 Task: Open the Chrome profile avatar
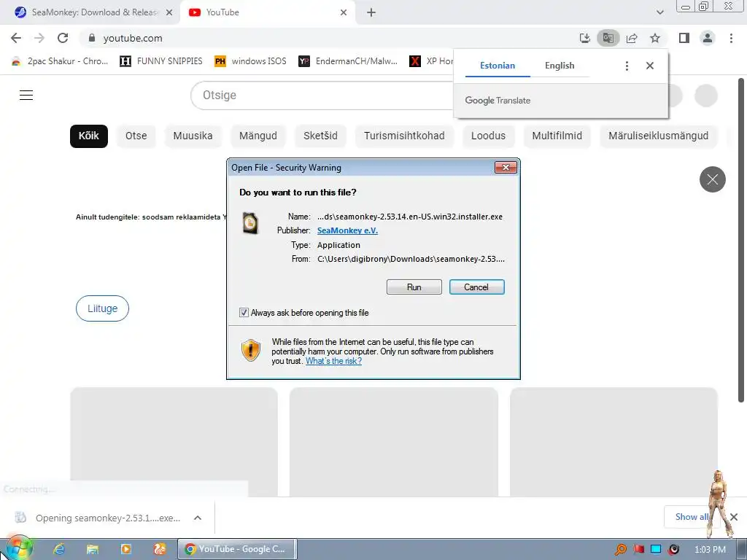click(x=708, y=38)
